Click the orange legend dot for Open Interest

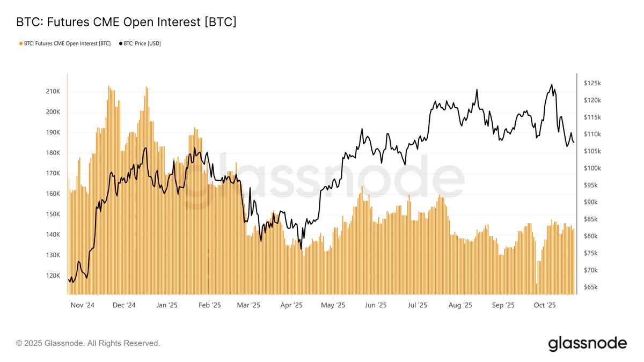(x=20, y=43)
